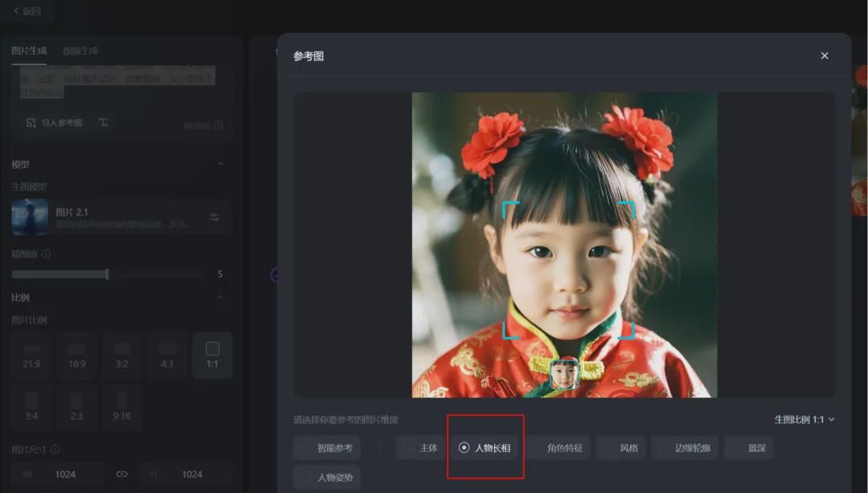Enable the 人物姿势 reference option
868x493 pixels.
pos(327,477)
